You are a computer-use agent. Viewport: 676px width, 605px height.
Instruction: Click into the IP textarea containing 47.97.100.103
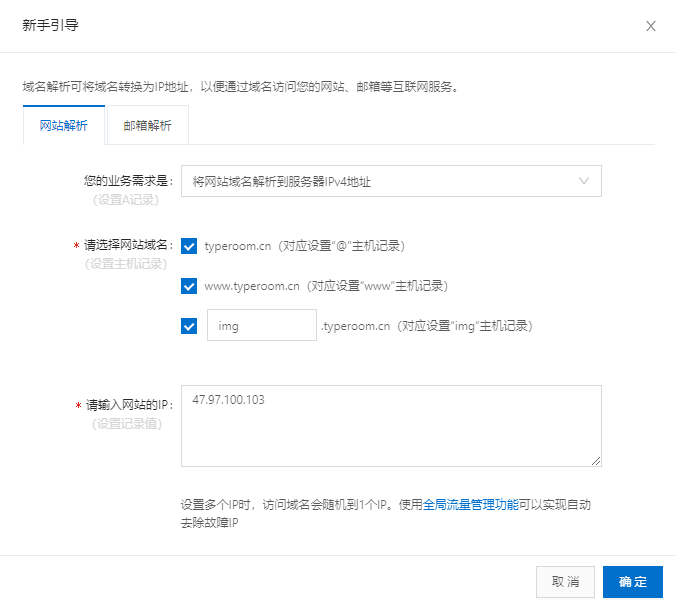coord(391,426)
